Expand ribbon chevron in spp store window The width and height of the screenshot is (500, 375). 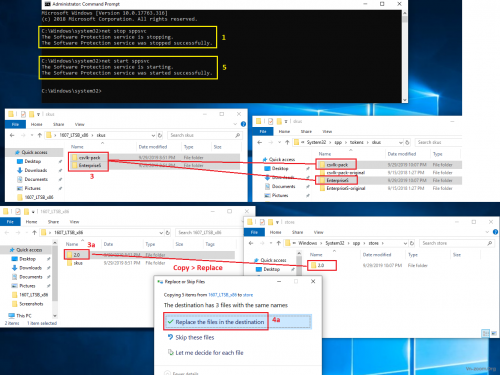click(487, 232)
